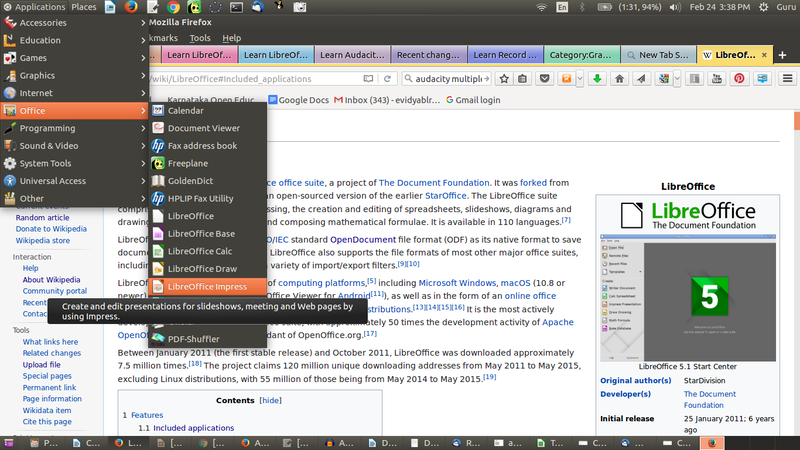This screenshot has width=800, height=450.
Task: Open the Microsoft Windows link
Action: 457,283
